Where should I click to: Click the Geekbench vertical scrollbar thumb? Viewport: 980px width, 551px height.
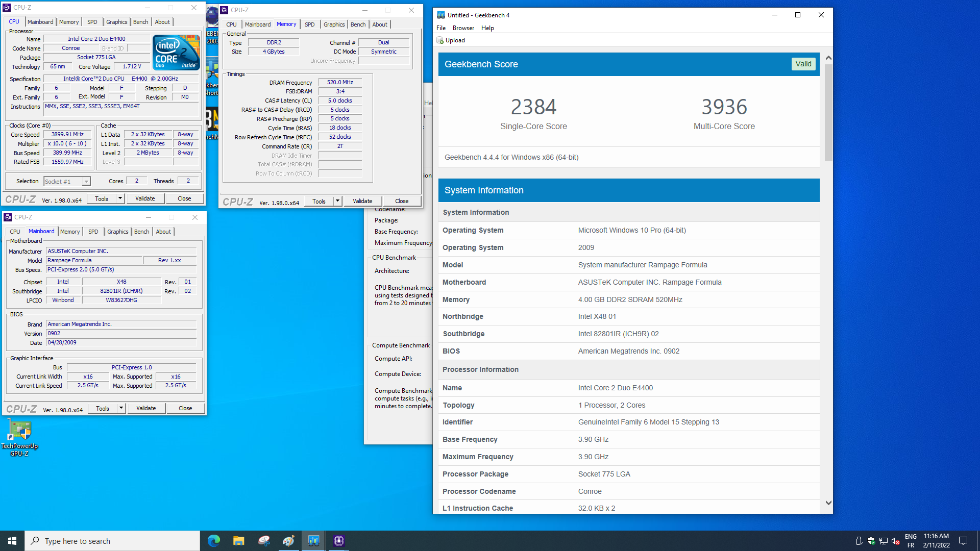[x=828, y=112]
